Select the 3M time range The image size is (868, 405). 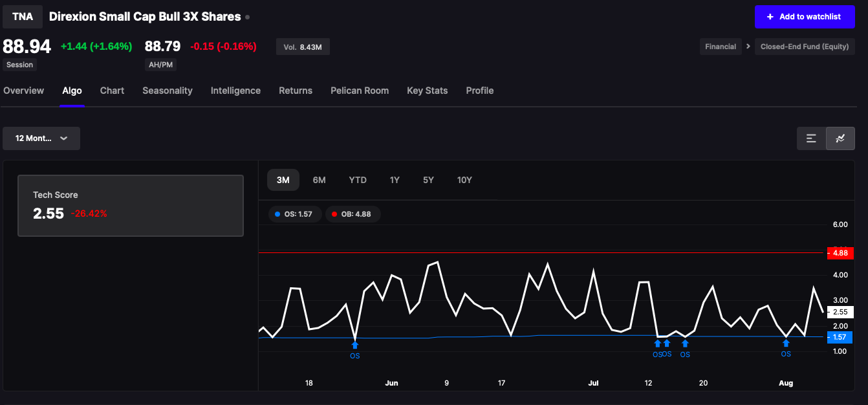(x=283, y=180)
